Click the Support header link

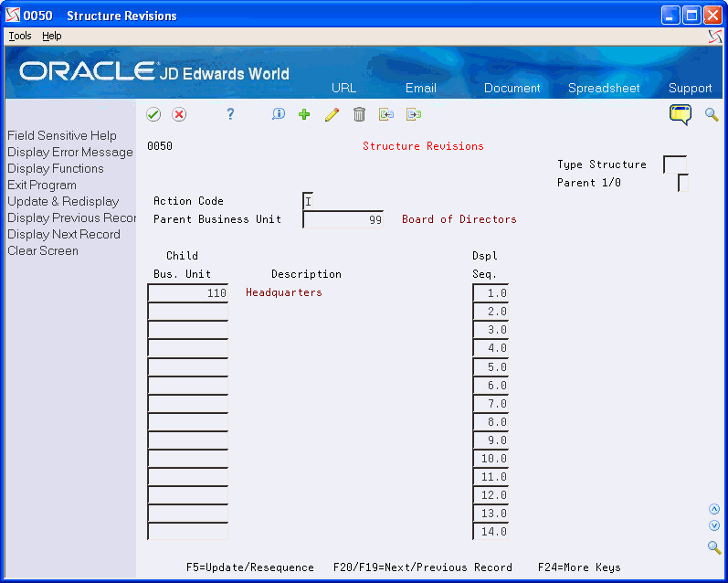pyautogui.click(x=690, y=88)
